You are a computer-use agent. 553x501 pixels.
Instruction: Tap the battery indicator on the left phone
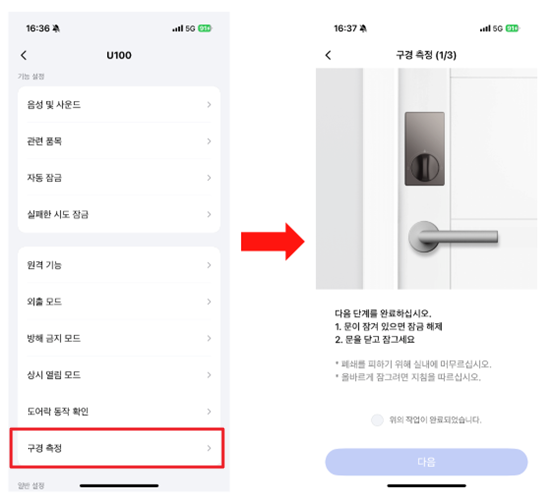click(205, 28)
